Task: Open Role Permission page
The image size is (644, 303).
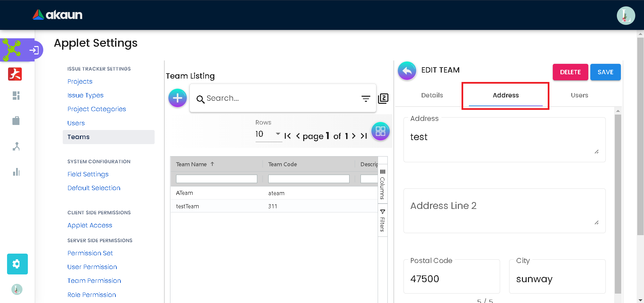Action: [x=92, y=295]
